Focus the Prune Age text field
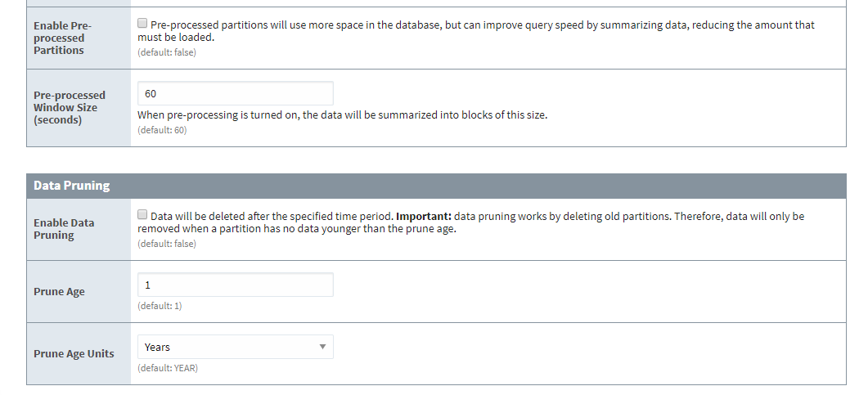Image resolution: width=868 pixels, height=395 pixels. pyautogui.click(x=235, y=285)
